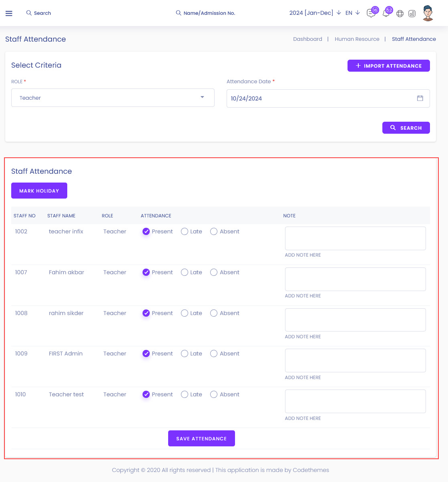
Task: Click the magnifier beside Name/Admission No.
Action: [x=179, y=13]
